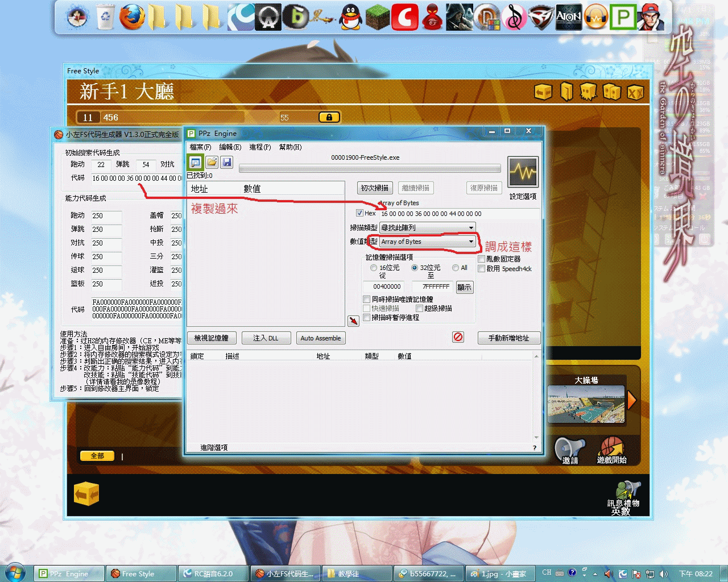Click the 手動新增地址 button

pyautogui.click(x=508, y=338)
